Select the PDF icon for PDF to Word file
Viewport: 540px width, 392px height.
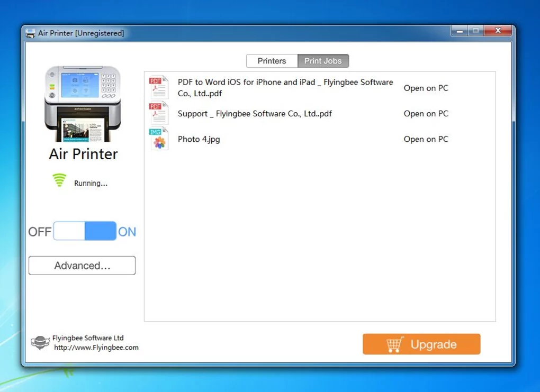click(x=158, y=87)
